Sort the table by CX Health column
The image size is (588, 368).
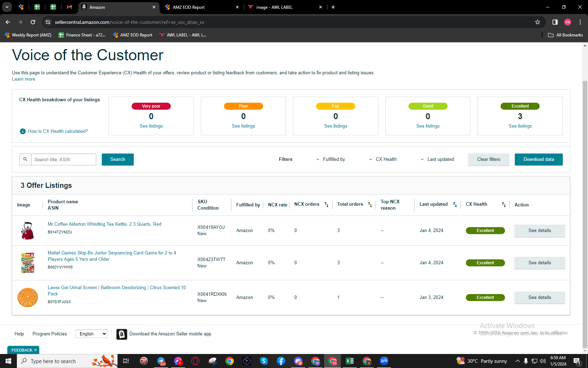pyautogui.click(x=504, y=205)
